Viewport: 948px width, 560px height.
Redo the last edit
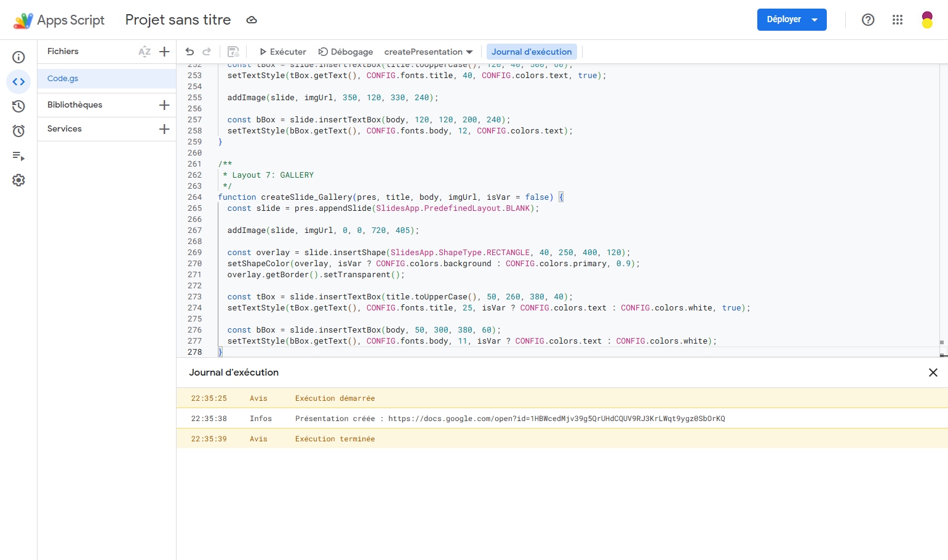point(207,52)
